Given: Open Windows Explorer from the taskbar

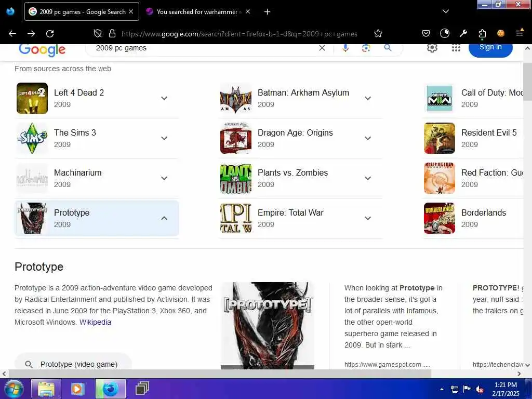Looking at the screenshot, I should pyautogui.click(x=46, y=389).
